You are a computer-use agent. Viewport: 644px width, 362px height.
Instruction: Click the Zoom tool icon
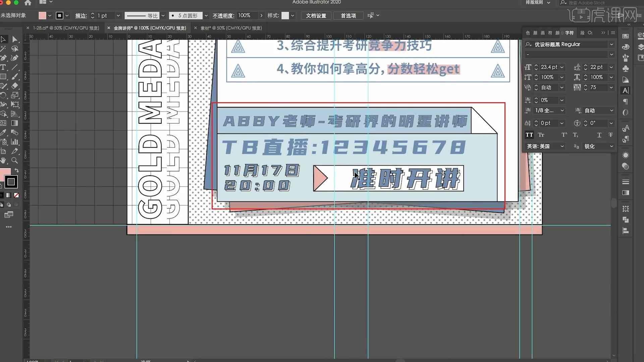[x=15, y=160]
